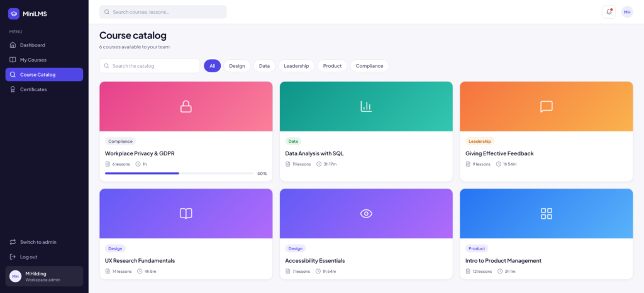Click the lock icon on Workplace Privacy banner

(x=186, y=107)
